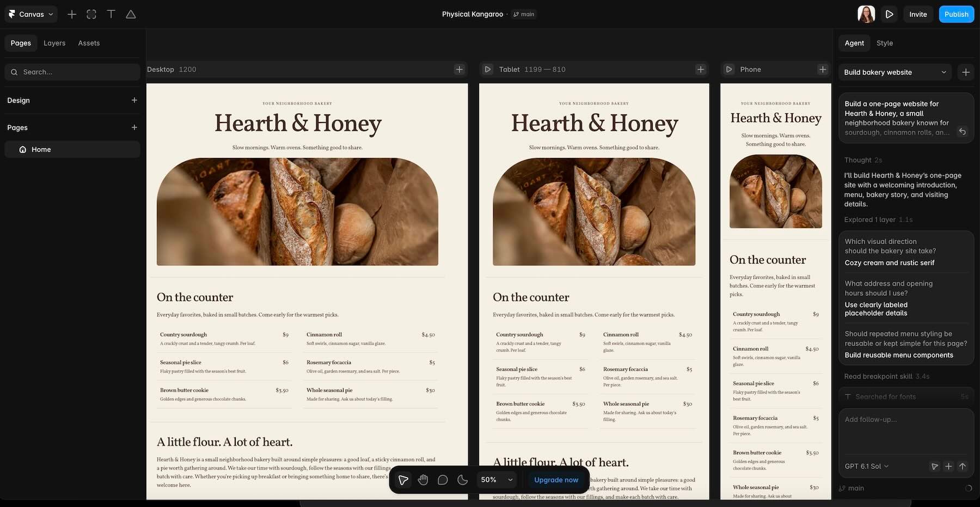This screenshot has width=980, height=507.
Task: Add a breakpoint after Tablet
Action: click(701, 69)
